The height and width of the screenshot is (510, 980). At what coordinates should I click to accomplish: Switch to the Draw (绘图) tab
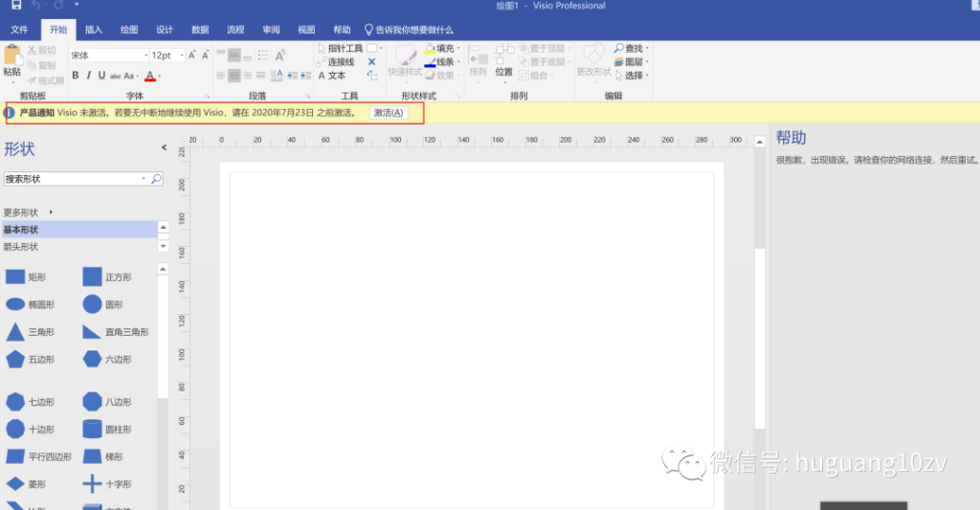(129, 30)
